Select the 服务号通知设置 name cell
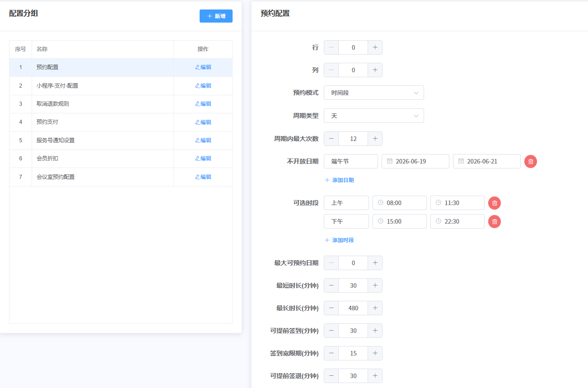Image resolution: width=588 pixels, height=388 pixels. coord(103,140)
